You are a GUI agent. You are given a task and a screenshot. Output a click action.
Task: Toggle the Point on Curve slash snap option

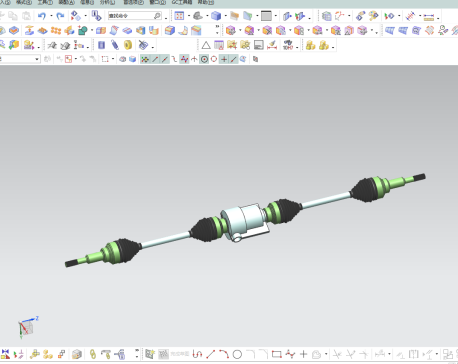pos(234,59)
